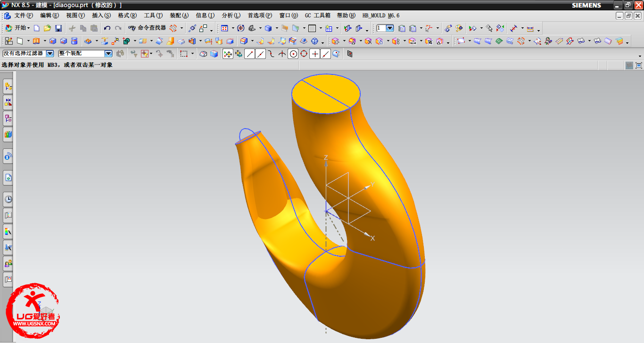The height and width of the screenshot is (343, 644).
Task: Expand the selection scope dropdown (整个装配)
Action: 108,54
